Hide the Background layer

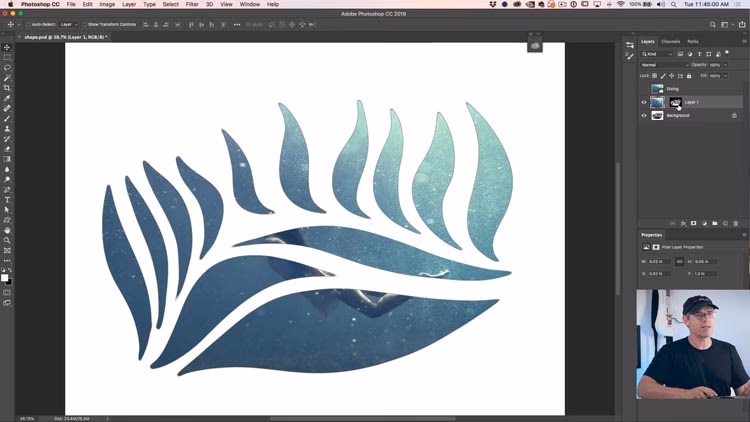click(644, 115)
